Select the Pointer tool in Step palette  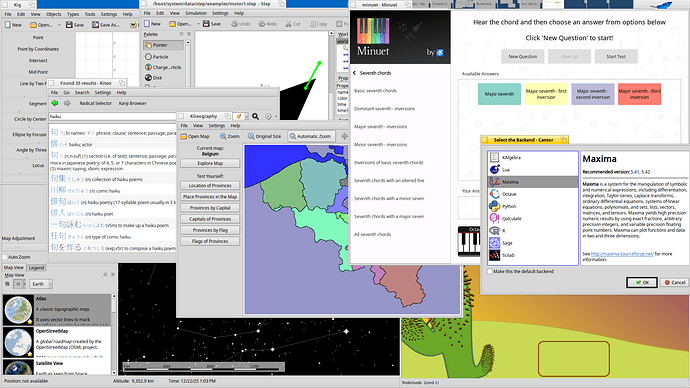coord(163,45)
